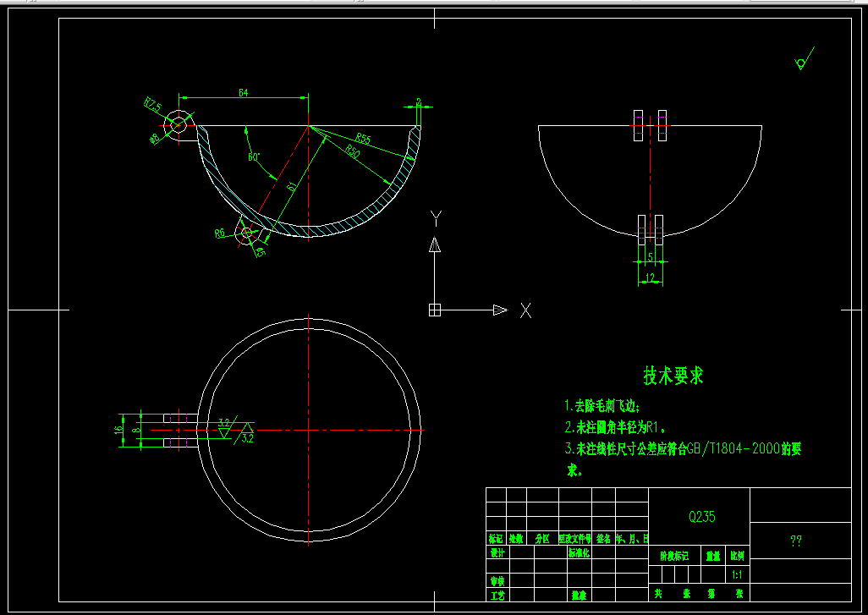Select the 技术要求 heading text
The width and height of the screenshot is (868, 615).
tap(673, 376)
